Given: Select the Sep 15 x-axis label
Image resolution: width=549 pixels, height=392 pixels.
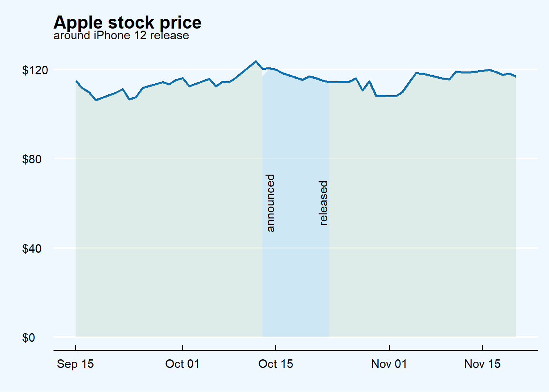Looking at the screenshot, I should (x=75, y=364).
